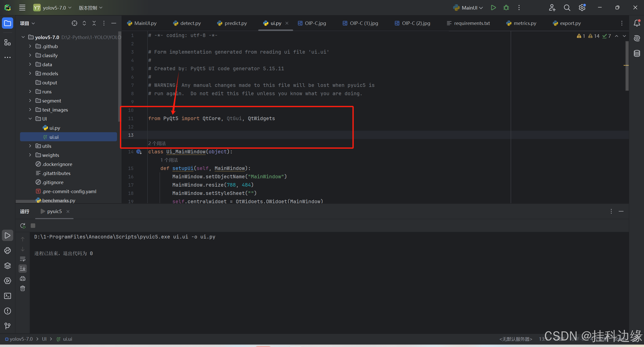Open the Python Console tool window
The image size is (644, 347).
coord(8,251)
